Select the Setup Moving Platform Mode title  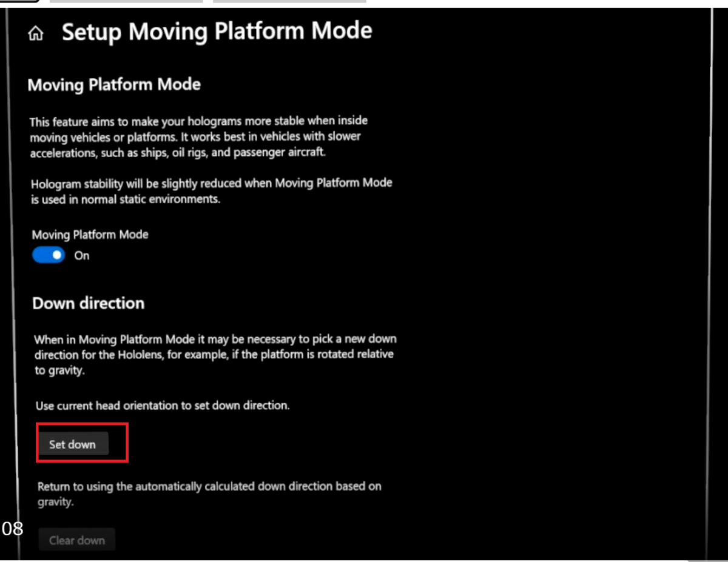point(217,32)
